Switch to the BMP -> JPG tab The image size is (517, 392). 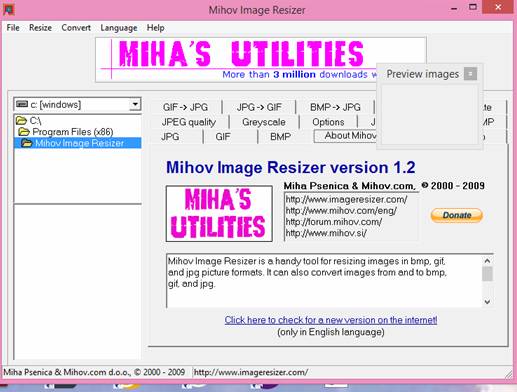tap(335, 107)
